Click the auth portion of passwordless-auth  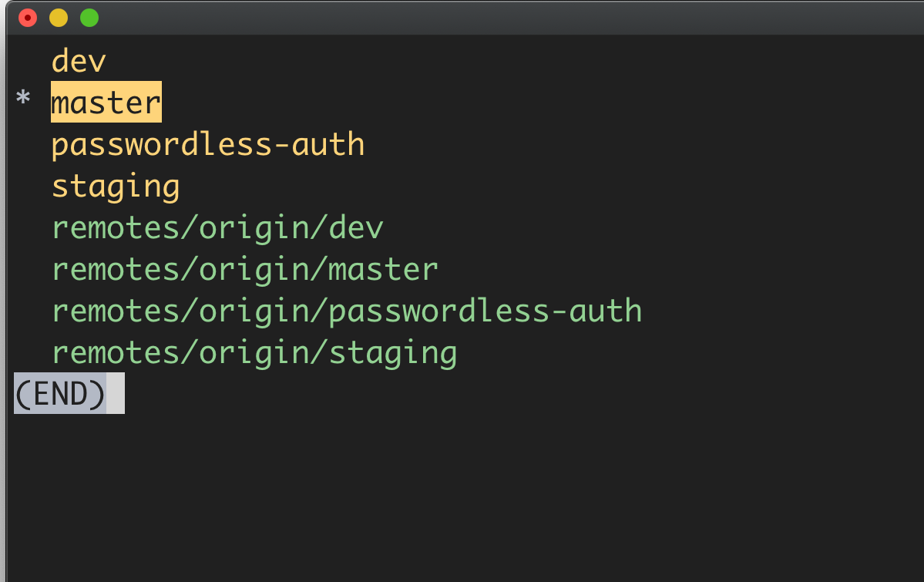click(335, 143)
